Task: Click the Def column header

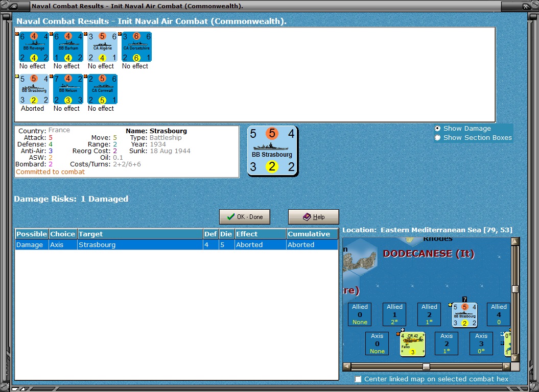Action: tap(210, 234)
